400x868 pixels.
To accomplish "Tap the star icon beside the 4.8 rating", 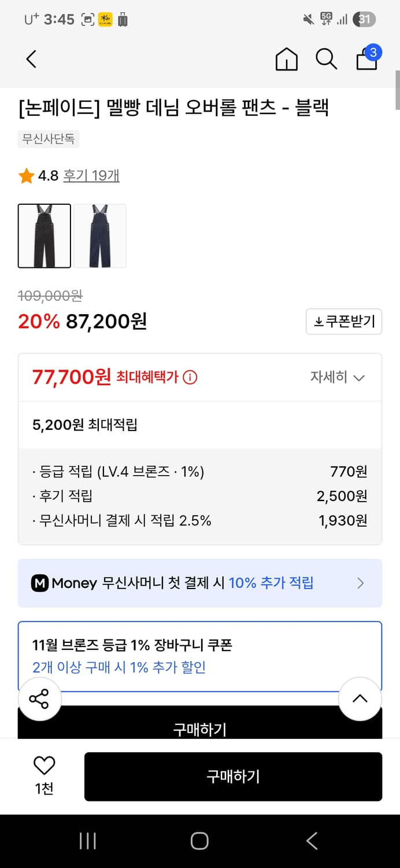I will click(x=25, y=175).
